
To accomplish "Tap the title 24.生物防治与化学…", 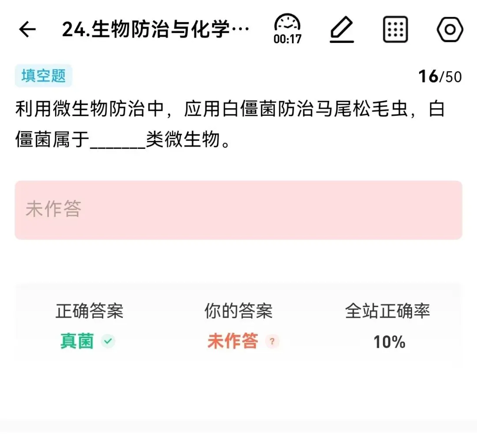I will pyautogui.click(x=155, y=29).
